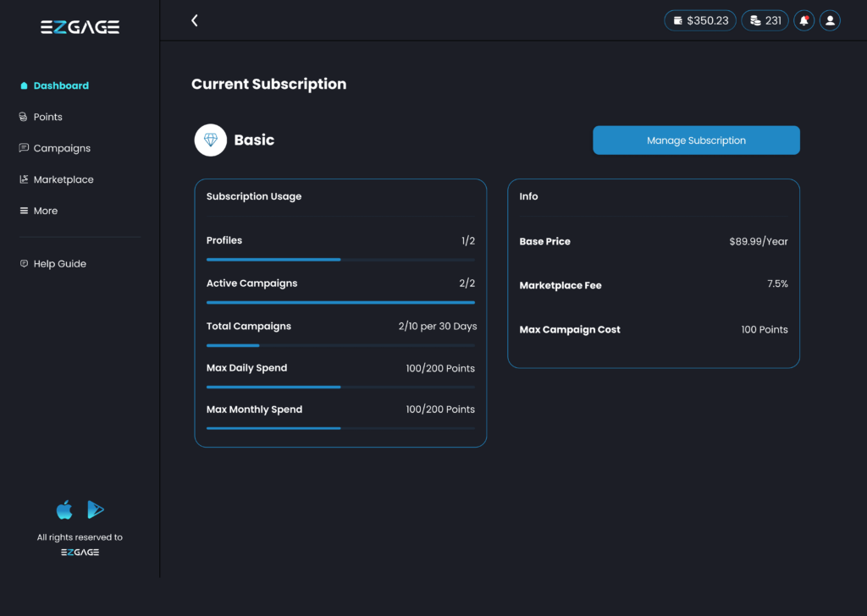Viewport: 867px width, 616px height.
Task: Click the Profiles usage progress bar
Action: pos(340,260)
